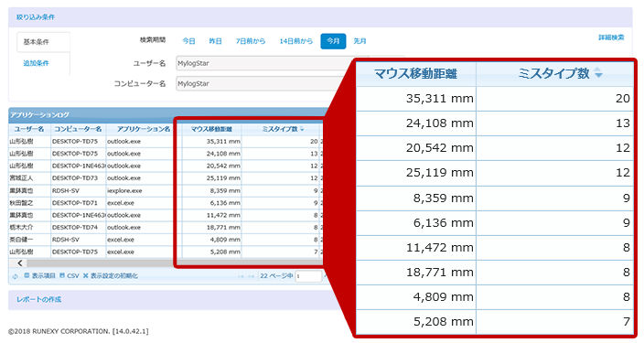644x343 pixels.
Task: Sort by the コンピューター名 column header
Action: (x=78, y=129)
